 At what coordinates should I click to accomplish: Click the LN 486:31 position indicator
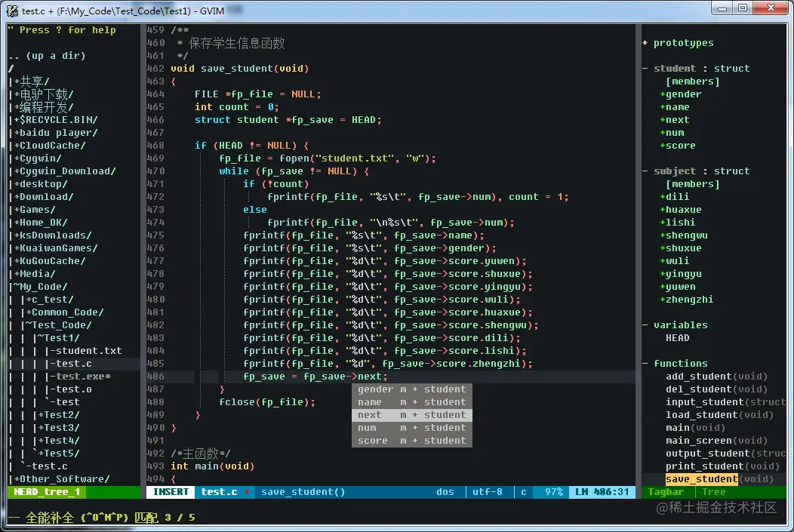tap(602, 492)
